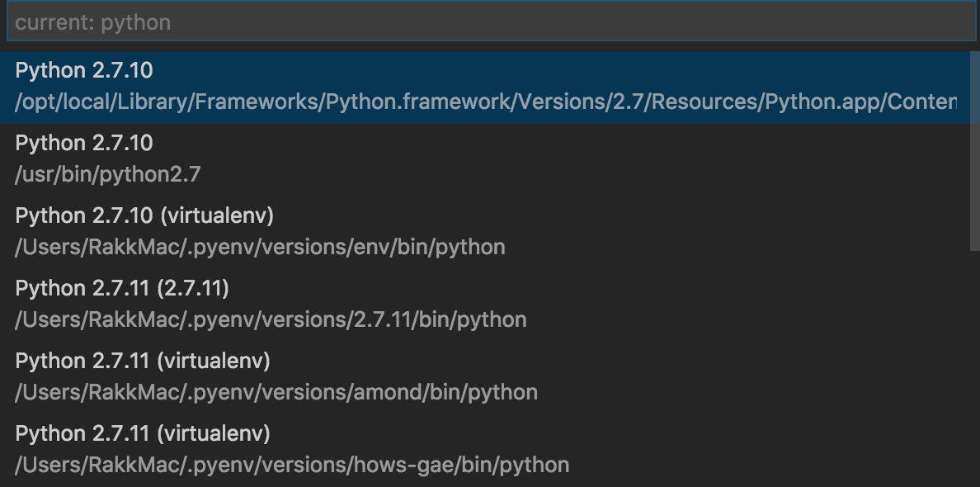
Task: Click the Python 2.7.11 (virtualenv) label above the amond path
Action: (x=143, y=361)
